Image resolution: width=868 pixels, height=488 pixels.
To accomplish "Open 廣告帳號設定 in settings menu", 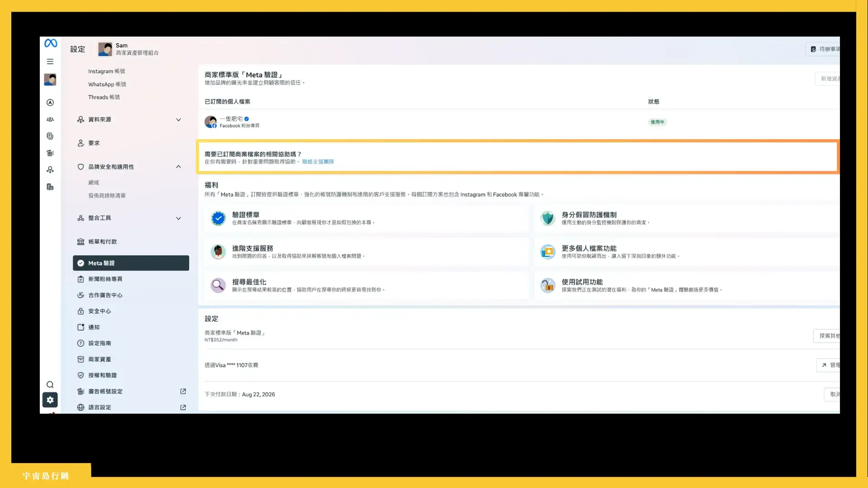I will click(x=105, y=391).
